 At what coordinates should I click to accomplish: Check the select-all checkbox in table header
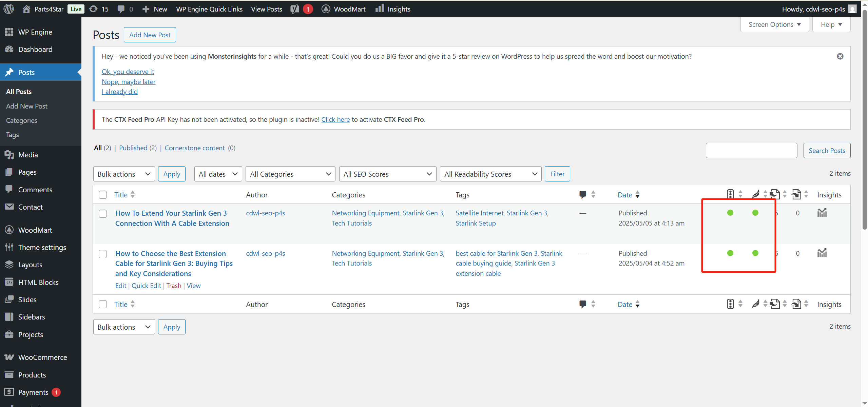(x=103, y=195)
